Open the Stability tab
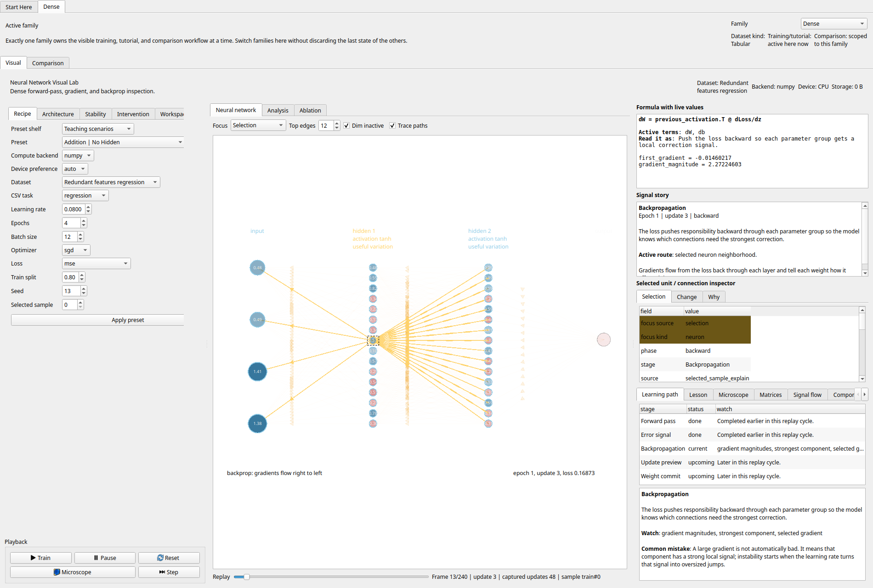 coord(96,114)
